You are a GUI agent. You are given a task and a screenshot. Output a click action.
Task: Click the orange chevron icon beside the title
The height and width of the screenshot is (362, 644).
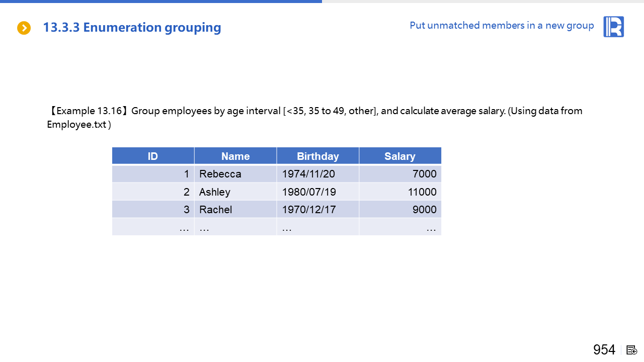click(x=24, y=28)
